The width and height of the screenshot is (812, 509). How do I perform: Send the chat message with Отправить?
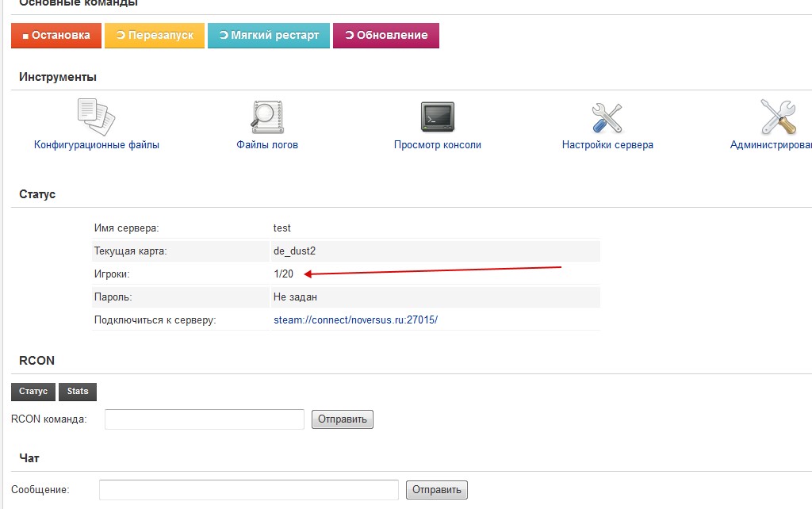click(x=436, y=490)
